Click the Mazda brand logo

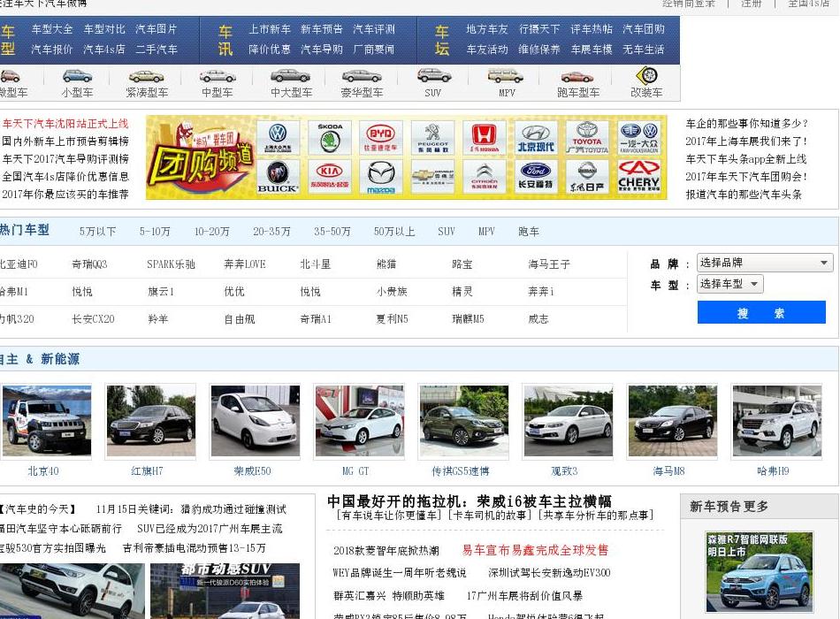(x=381, y=177)
